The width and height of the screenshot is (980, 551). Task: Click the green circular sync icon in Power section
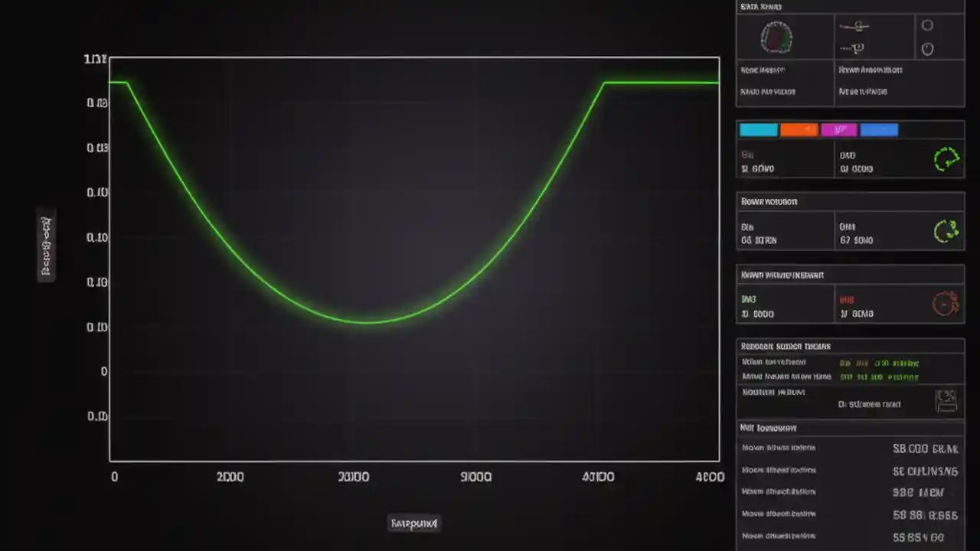tap(947, 230)
